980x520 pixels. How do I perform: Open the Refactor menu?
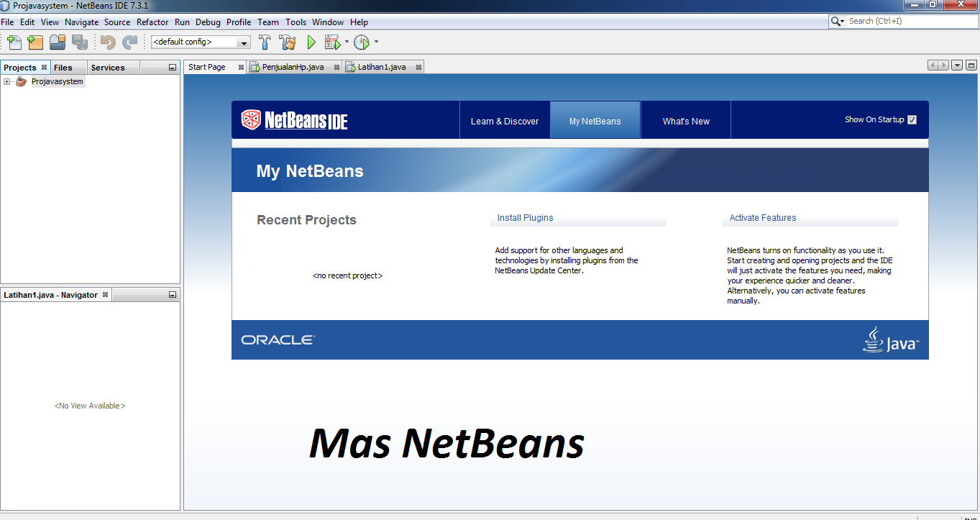pyautogui.click(x=152, y=22)
